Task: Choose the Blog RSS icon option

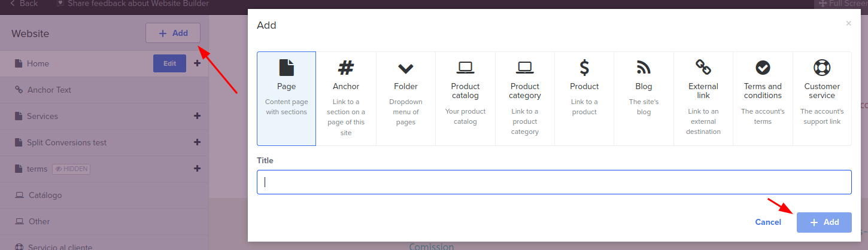Action: 644,68
